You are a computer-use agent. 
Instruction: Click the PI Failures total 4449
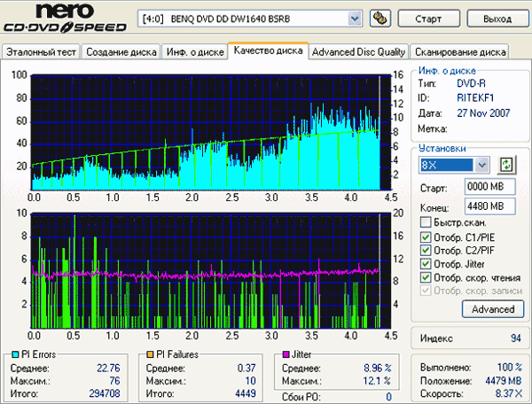[246, 393]
